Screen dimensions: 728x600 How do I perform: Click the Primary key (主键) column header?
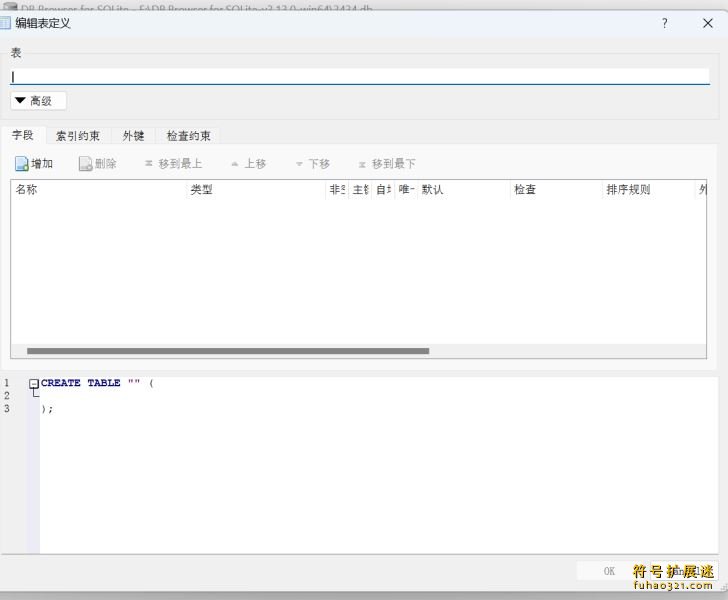tap(360, 189)
